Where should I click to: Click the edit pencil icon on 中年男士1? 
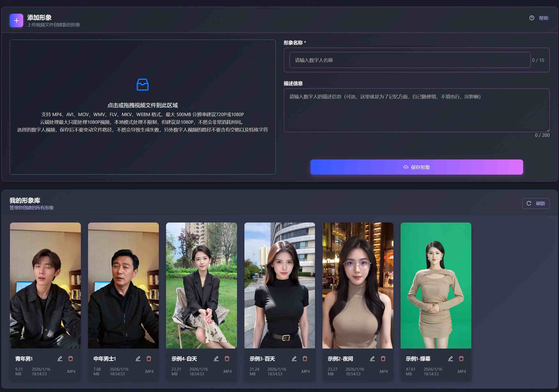click(138, 358)
